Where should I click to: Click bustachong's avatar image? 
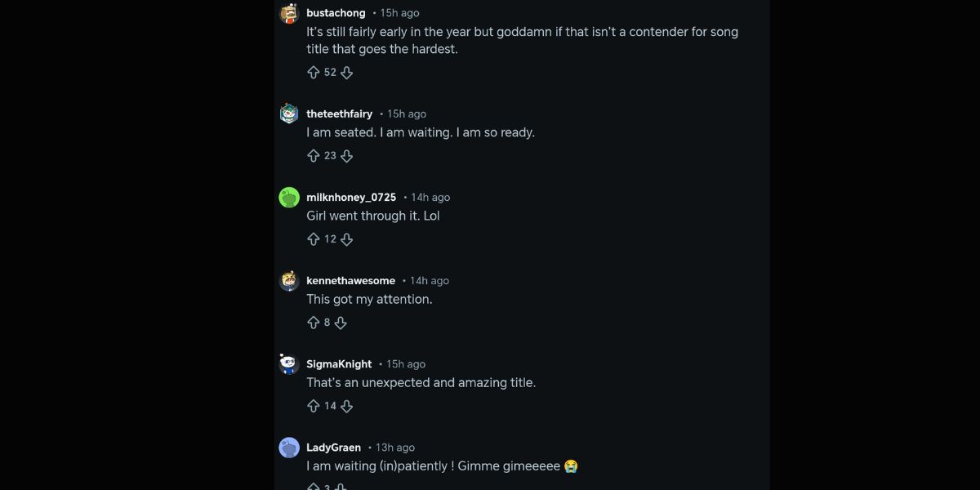(x=289, y=14)
